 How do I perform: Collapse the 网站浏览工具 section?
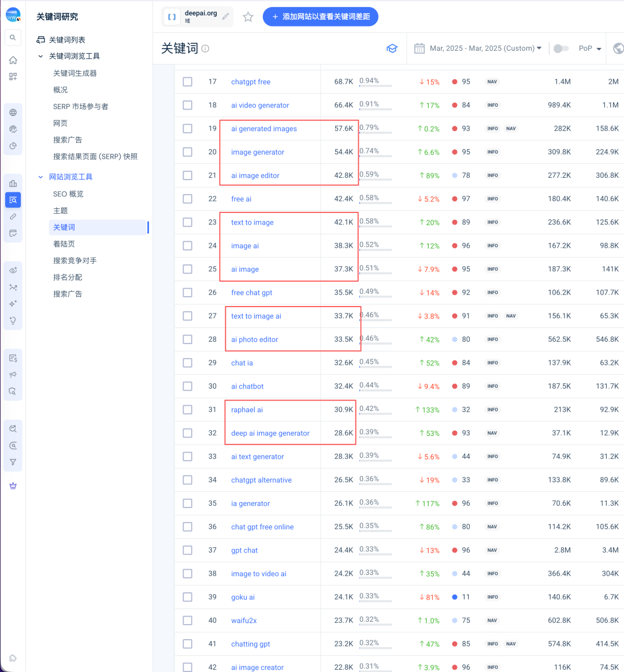click(40, 177)
